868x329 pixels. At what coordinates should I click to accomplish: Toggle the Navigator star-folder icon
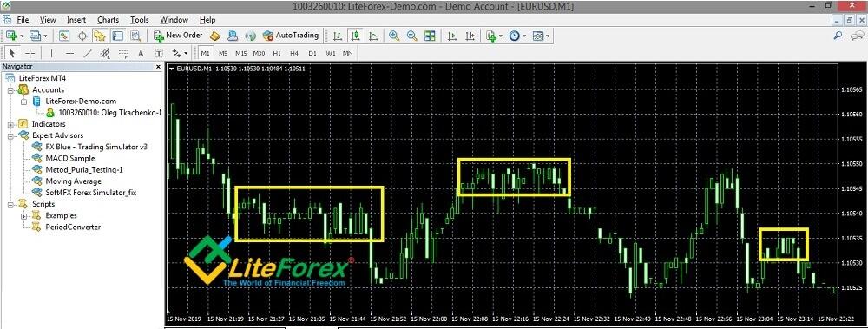point(100,36)
